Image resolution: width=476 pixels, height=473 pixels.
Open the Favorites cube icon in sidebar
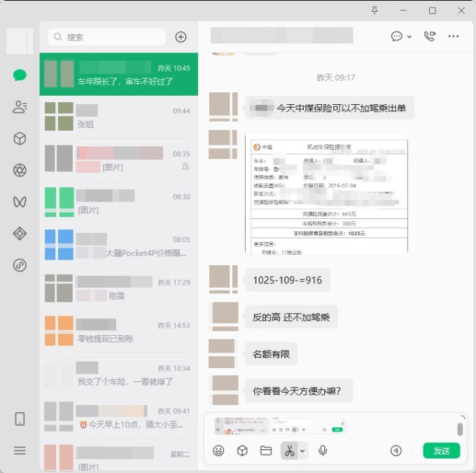20,139
